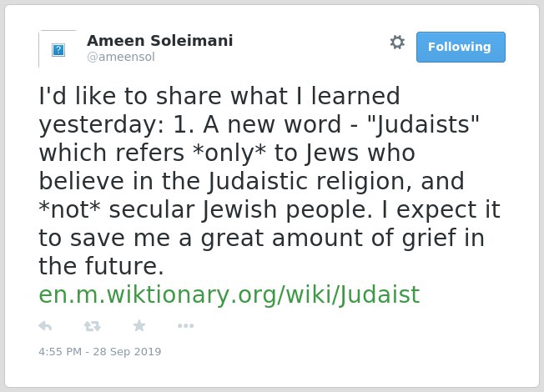Open the more options ellipsis icon
This screenshot has width=544, height=392.
point(186,326)
